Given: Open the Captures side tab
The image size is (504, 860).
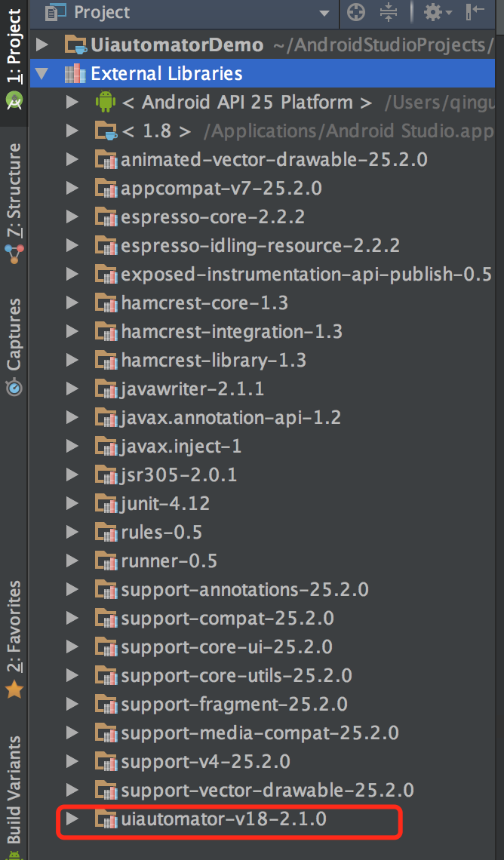Looking at the screenshot, I should (14, 346).
